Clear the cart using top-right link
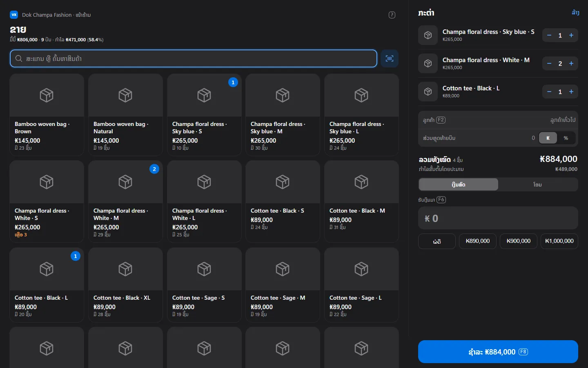Screen dimensions: 588x368 click(x=575, y=13)
